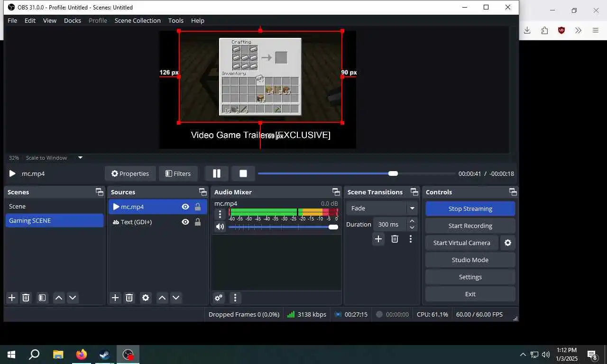Open transition properties three-dot menu

(411, 239)
